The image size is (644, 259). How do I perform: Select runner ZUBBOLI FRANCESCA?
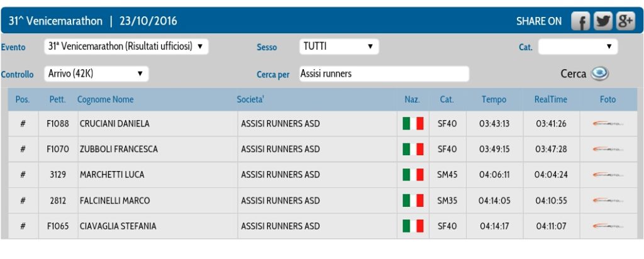[119, 149]
